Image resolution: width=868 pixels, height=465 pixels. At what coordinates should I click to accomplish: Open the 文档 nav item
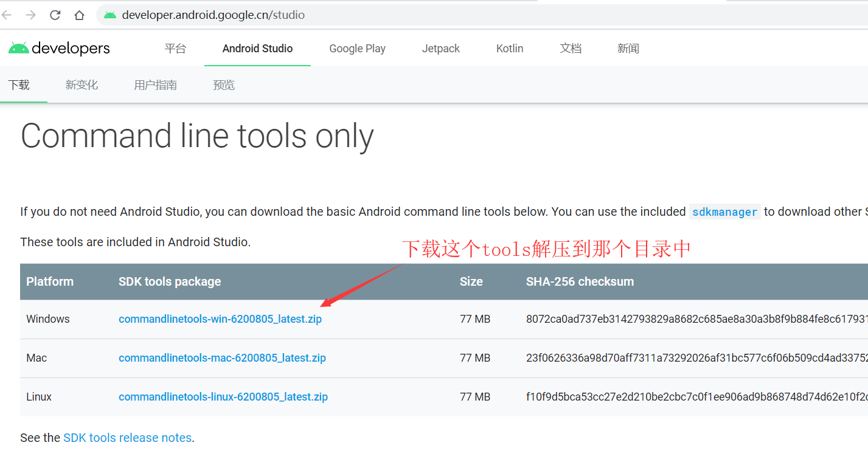click(x=571, y=49)
